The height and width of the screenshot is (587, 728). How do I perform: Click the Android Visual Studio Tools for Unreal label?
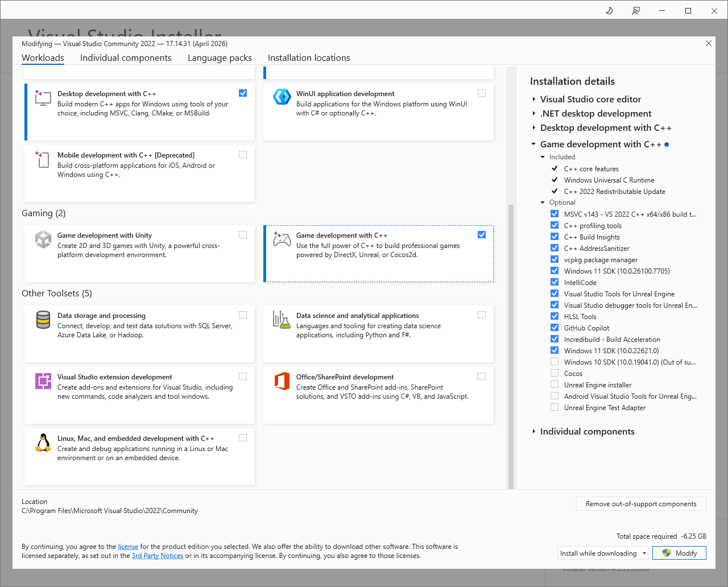[x=630, y=396]
